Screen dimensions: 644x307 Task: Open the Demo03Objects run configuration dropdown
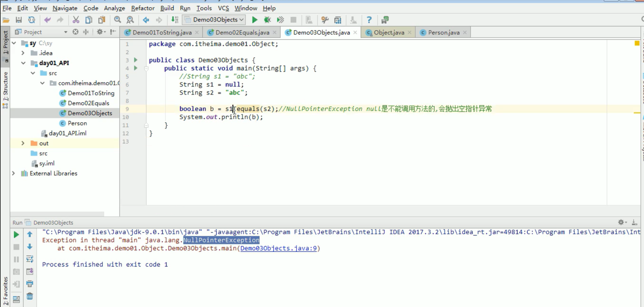coord(214,20)
